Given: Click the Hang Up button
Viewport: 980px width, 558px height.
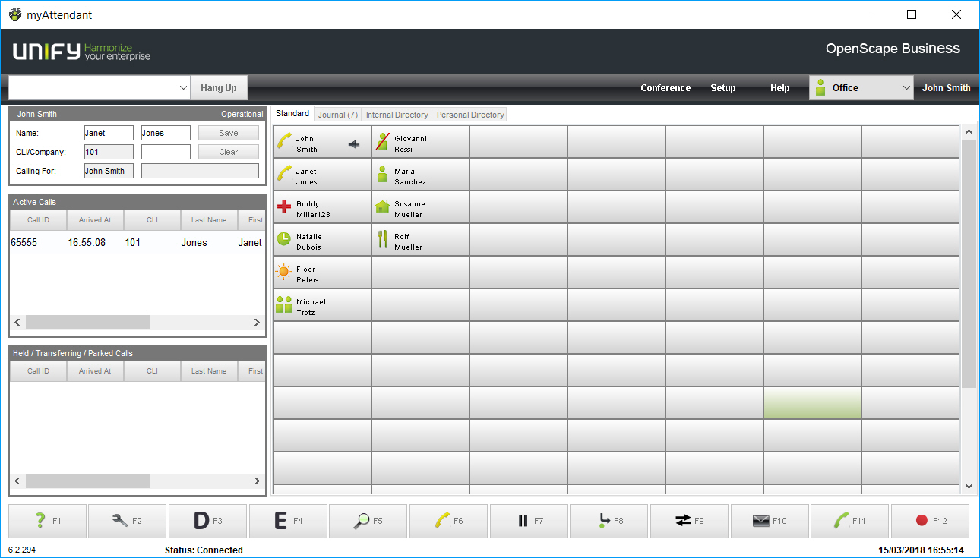Looking at the screenshot, I should coord(219,88).
